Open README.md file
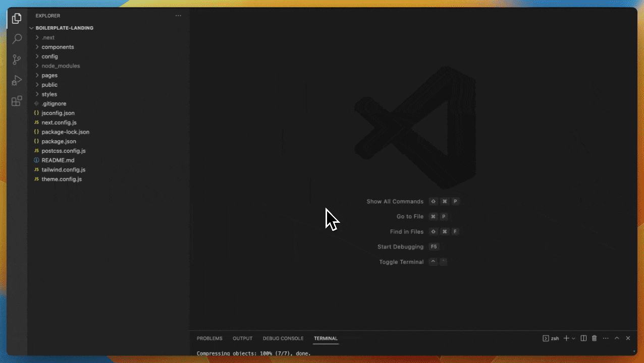Image resolution: width=644 pixels, height=363 pixels. 58,160
